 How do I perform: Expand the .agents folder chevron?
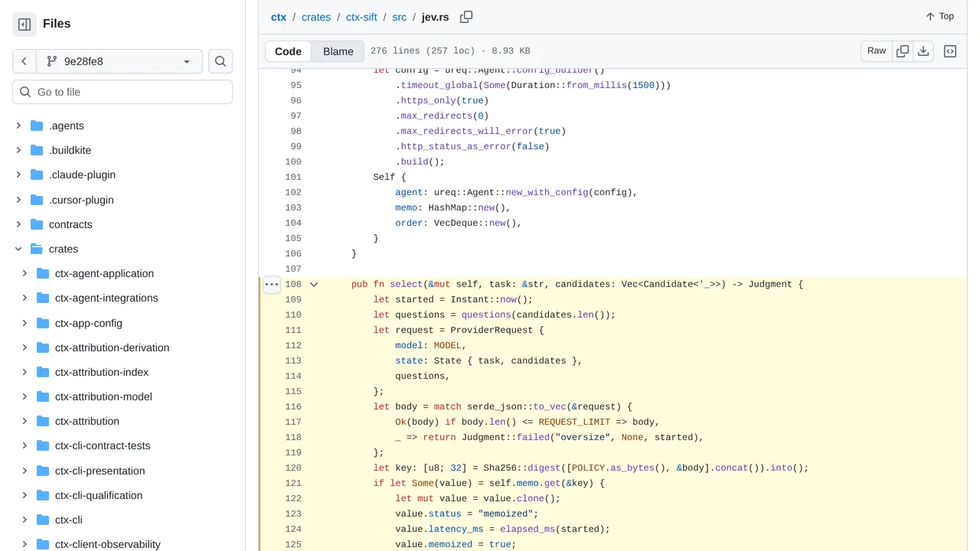tap(18, 126)
